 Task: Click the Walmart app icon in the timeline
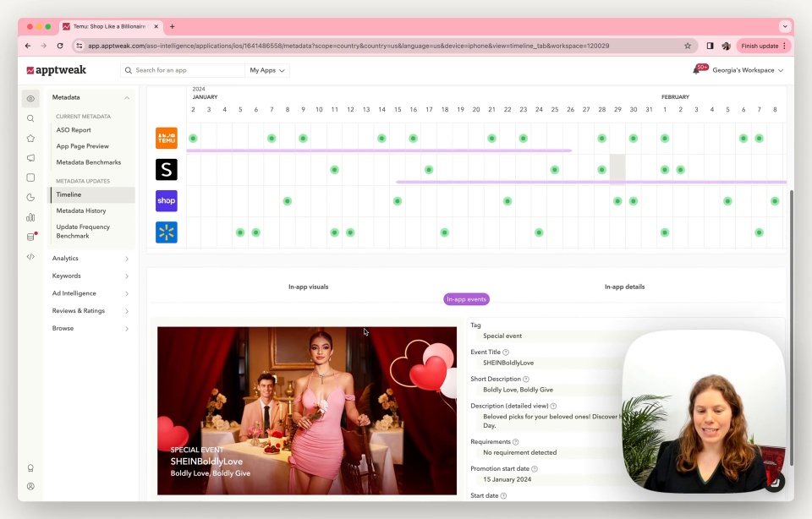point(166,231)
